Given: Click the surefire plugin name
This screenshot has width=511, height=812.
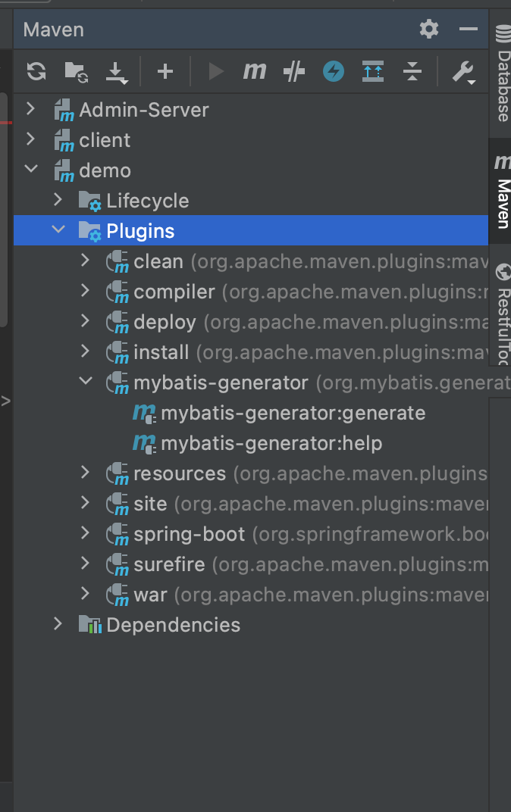Looking at the screenshot, I should 170,564.
